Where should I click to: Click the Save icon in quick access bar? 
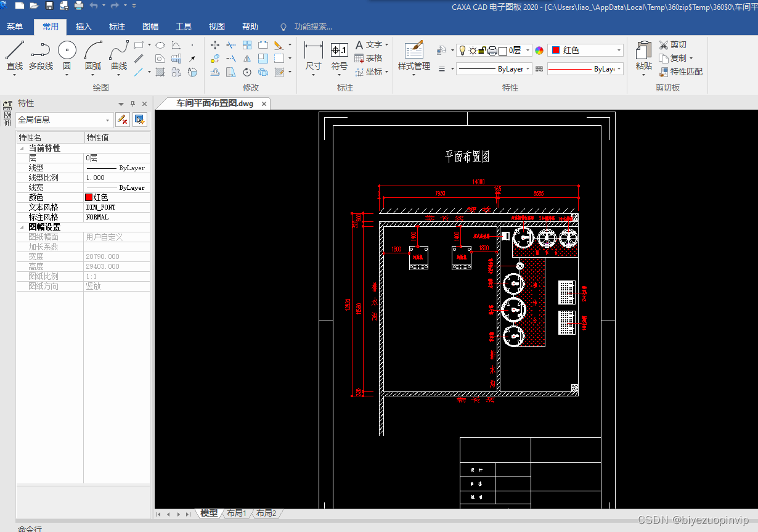tap(49, 6)
